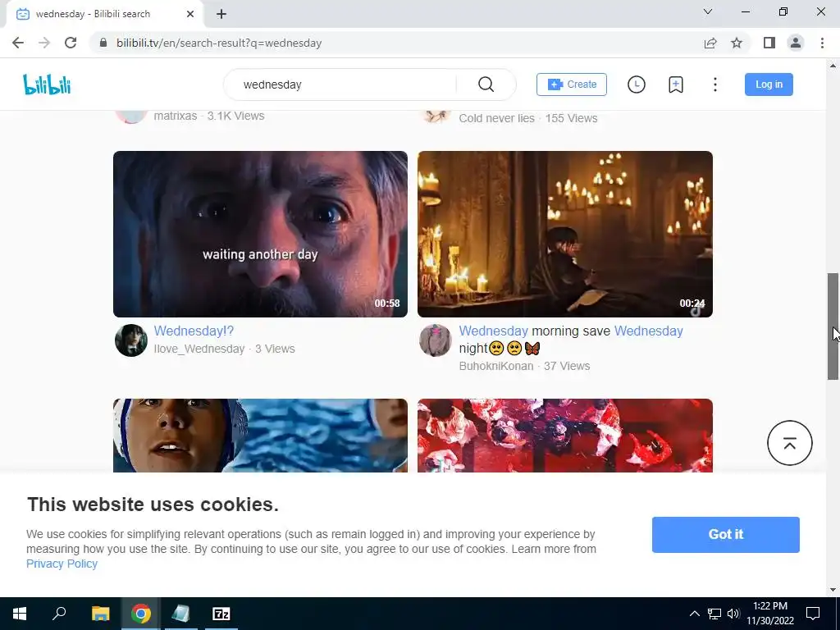Screen dimensions: 840x630
Task: Open the candlelit 00:24 video thumbnail
Action: click(x=565, y=234)
